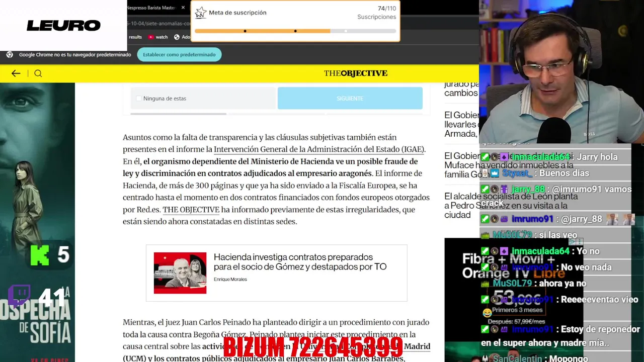The image size is (644, 362).
Task: Click the Chrome icon in the default-browser infobar
Action: pyautogui.click(x=10, y=55)
